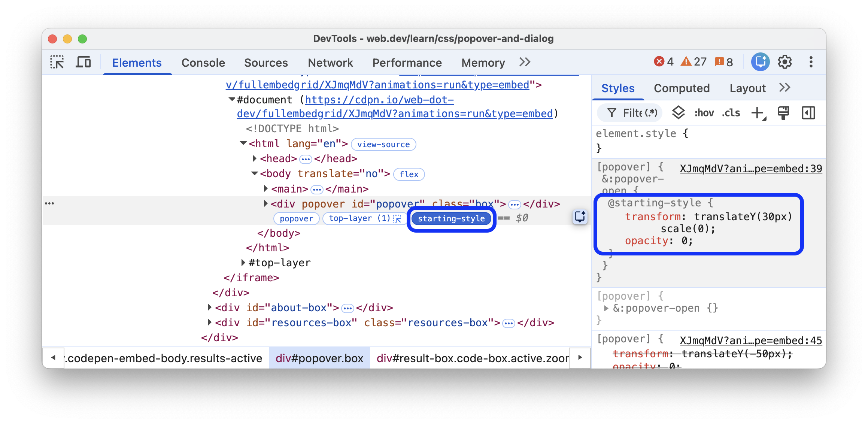Open the rendering emulation paintbrush icon

783,113
